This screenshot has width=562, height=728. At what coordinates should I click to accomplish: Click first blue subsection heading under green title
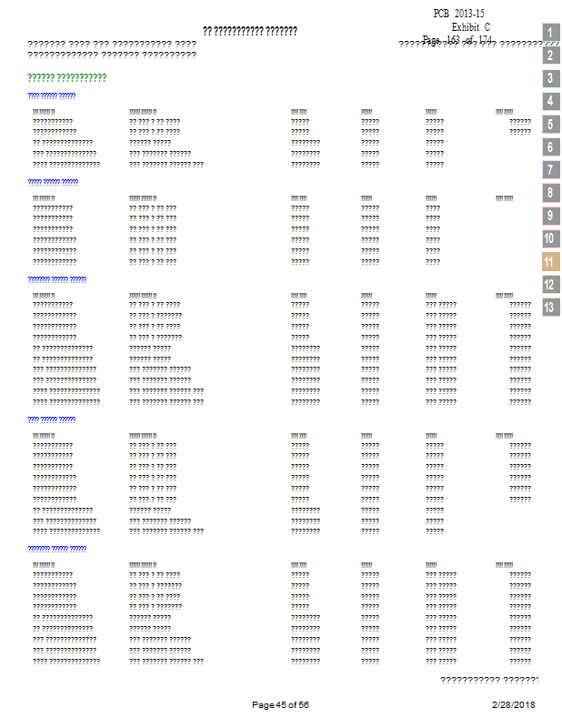[x=51, y=96]
